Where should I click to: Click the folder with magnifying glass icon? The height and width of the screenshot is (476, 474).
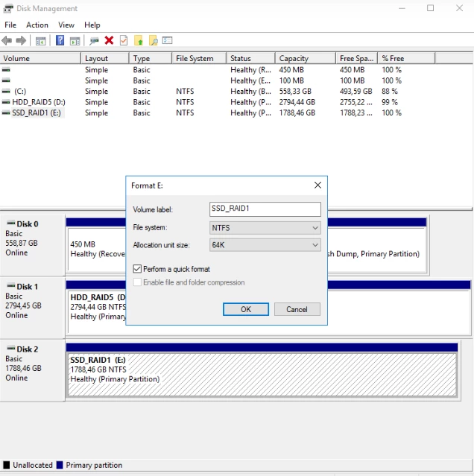point(154,40)
